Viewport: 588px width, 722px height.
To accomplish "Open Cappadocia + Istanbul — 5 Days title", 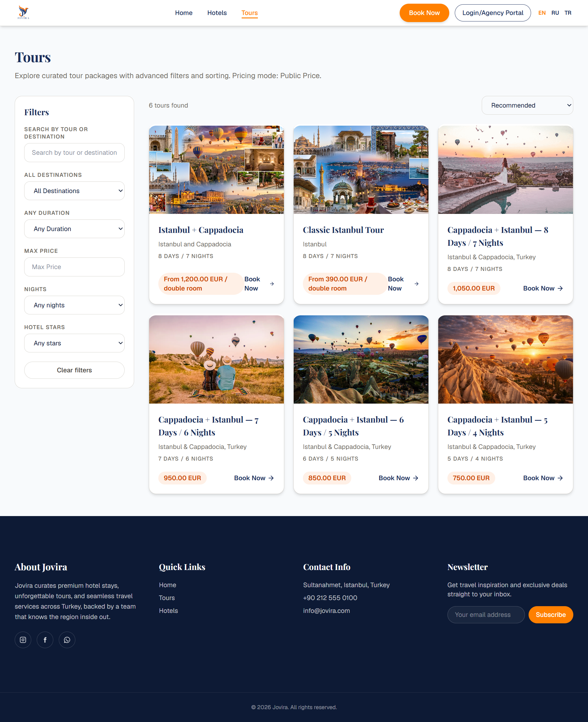I will pos(498,426).
